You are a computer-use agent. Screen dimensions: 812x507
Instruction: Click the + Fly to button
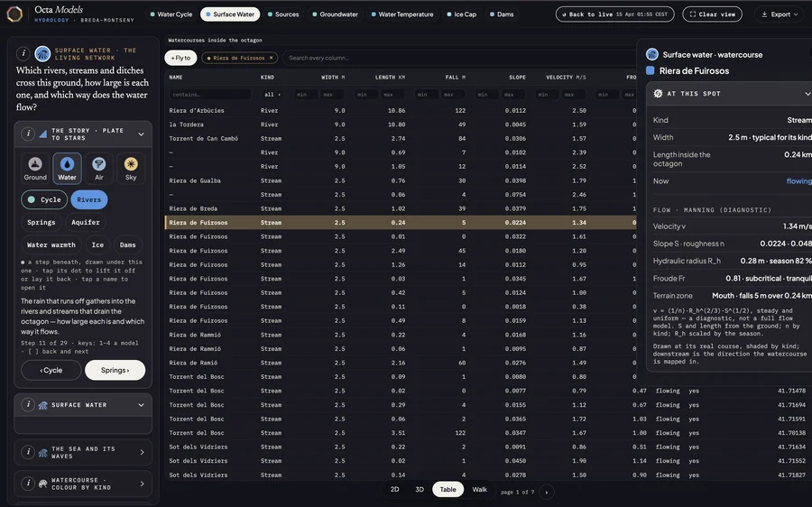(180, 58)
